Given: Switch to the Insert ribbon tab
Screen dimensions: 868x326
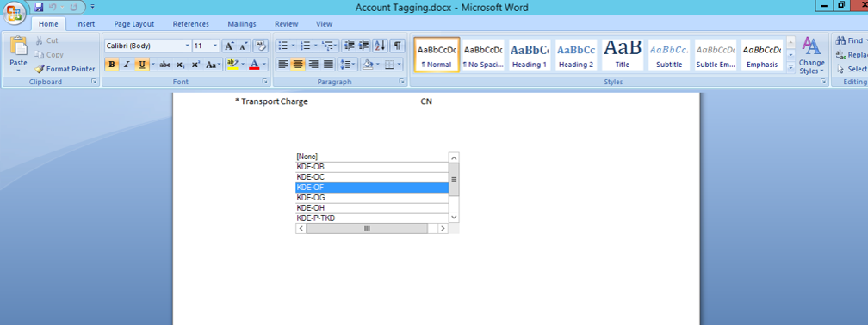Looking at the screenshot, I should (85, 24).
